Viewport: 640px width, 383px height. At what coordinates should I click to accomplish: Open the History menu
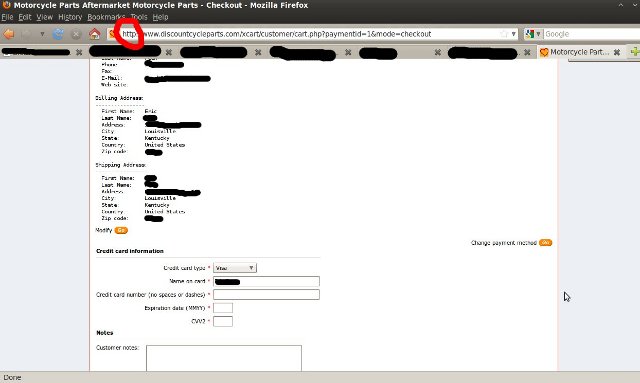(70, 17)
